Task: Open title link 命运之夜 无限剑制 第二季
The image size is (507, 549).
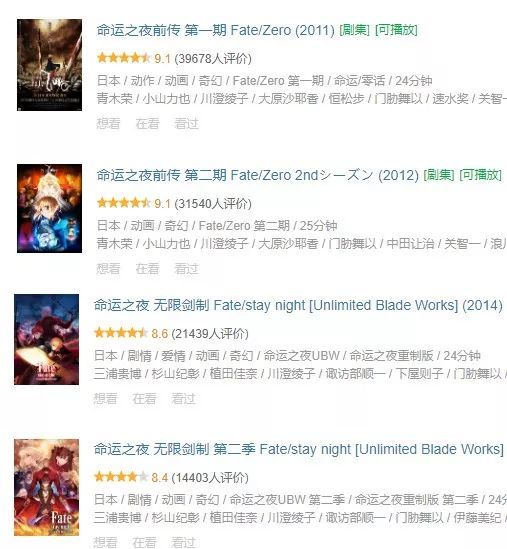Action: pos(299,449)
